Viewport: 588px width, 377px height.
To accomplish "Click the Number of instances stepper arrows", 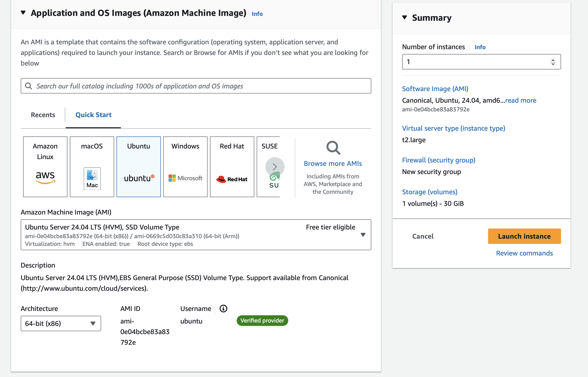I will coord(553,62).
